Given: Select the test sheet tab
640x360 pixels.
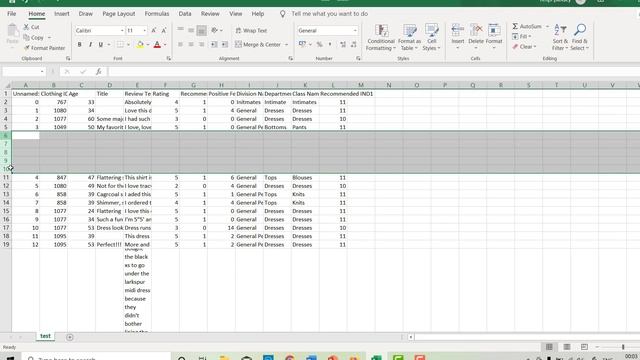Looking at the screenshot, I should (x=45, y=336).
